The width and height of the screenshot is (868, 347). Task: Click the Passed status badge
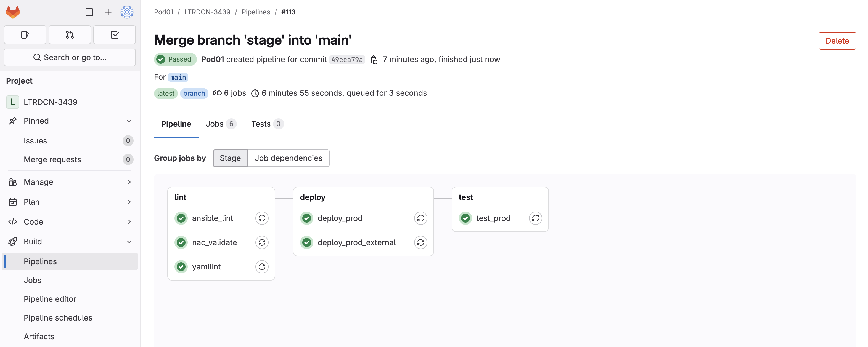point(175,59)
